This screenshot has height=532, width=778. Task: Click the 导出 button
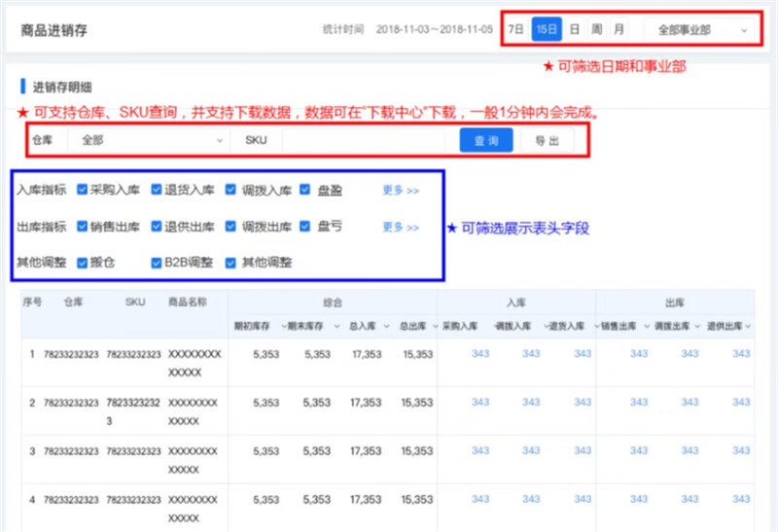tap(547, 141)
